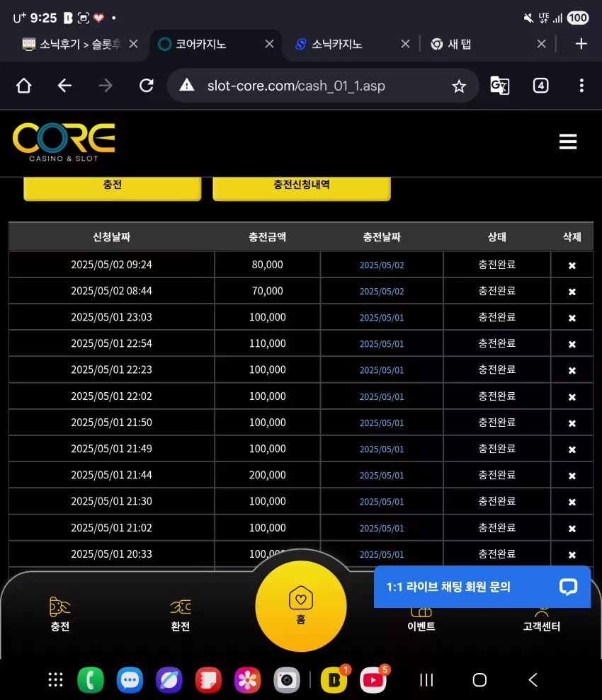Open the browser three-dot menu
The image size is (602, 700).
coord(581,85)
